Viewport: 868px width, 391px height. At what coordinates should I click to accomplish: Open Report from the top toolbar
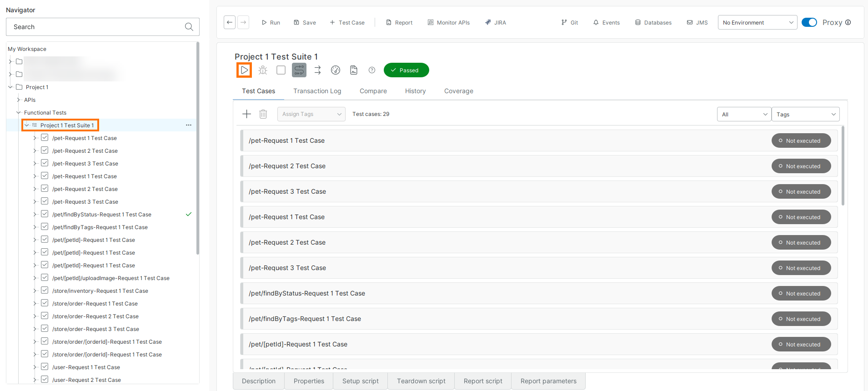pos(399,22)
